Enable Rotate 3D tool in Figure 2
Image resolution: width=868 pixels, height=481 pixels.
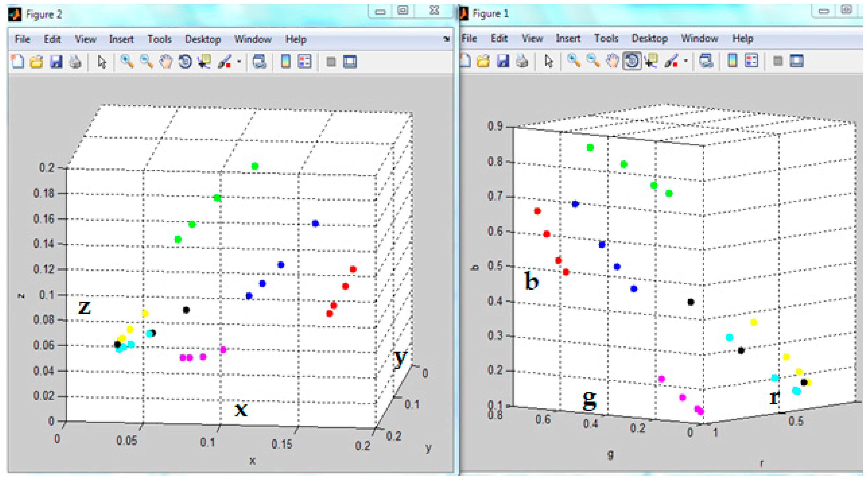click(185, 62)
